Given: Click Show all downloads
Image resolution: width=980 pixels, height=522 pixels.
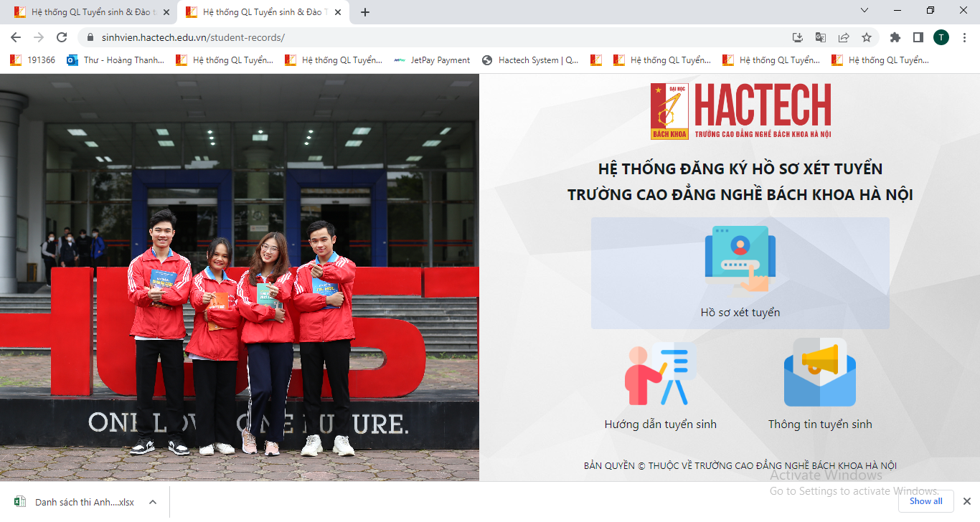Looking at the screenshot, I should point(926,501).
